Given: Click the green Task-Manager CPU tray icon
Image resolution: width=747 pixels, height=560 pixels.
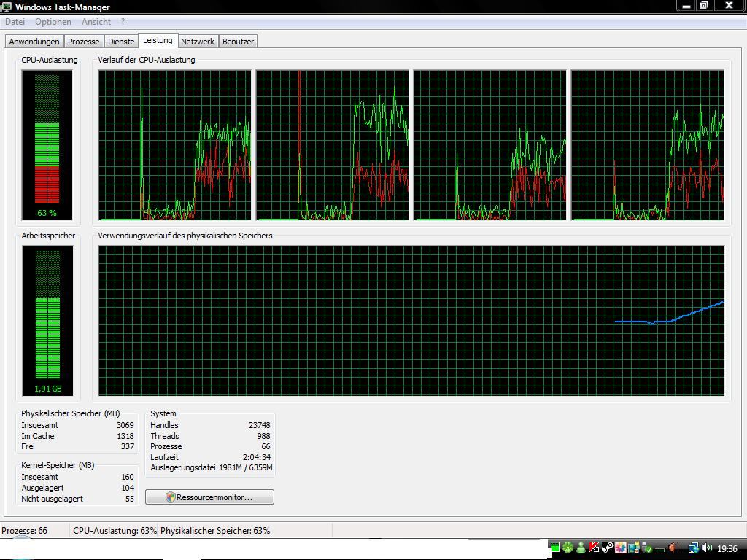Looking at the screenshot, I should pyautogui.click(x=555, y=547).
